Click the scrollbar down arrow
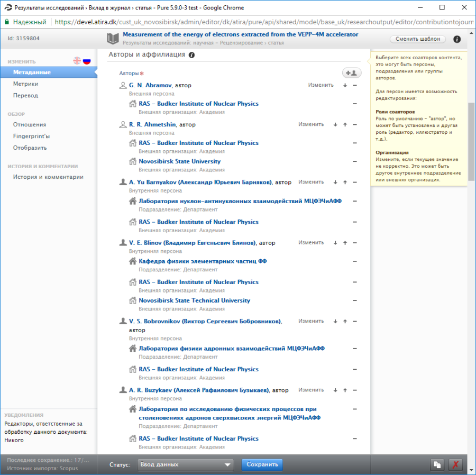The width and height of the screenshot is (476, 475). click(x=471, y=470)
